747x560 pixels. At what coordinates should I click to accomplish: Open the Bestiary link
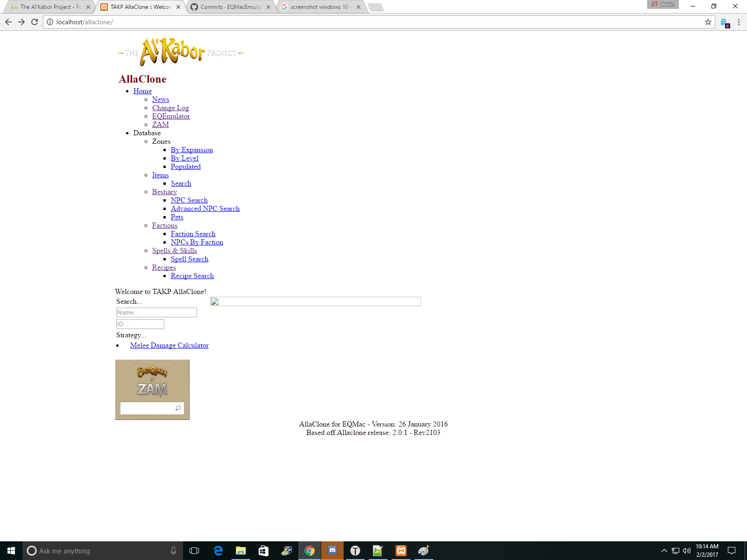pos(164,192)
